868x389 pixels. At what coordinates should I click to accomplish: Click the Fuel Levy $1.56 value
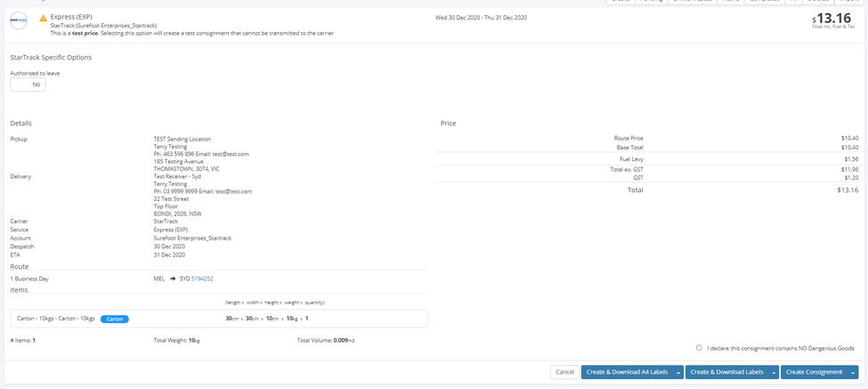click(x=850, y=159)
